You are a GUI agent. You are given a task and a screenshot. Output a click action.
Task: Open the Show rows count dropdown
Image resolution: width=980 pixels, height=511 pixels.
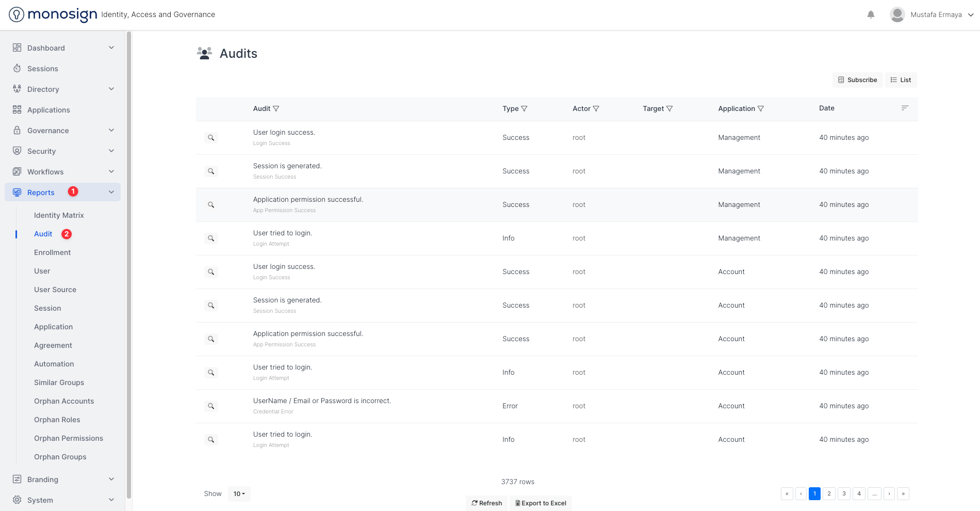[239, 494]
